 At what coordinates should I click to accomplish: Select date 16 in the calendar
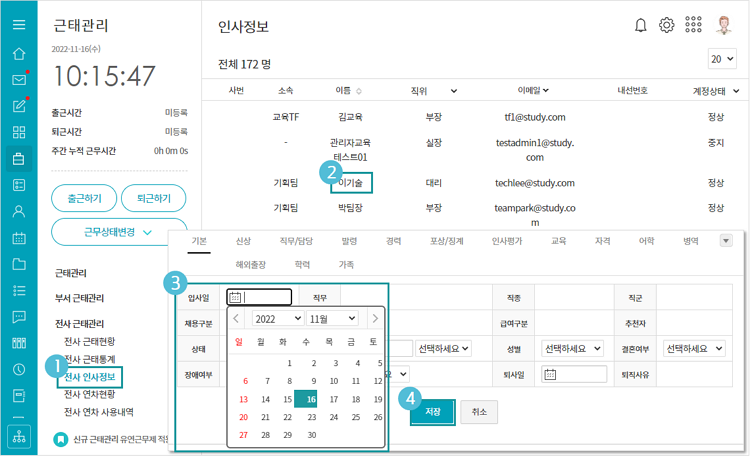[311, 398]
